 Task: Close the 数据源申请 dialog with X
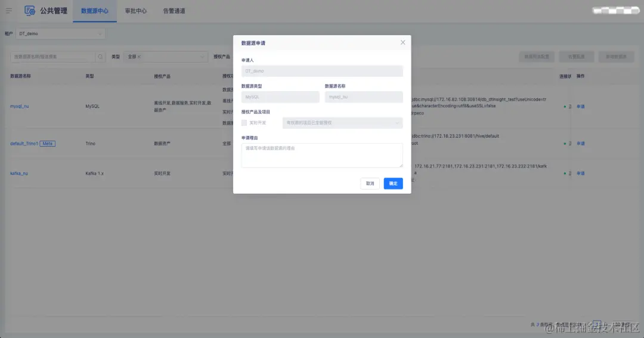(402, 43)
